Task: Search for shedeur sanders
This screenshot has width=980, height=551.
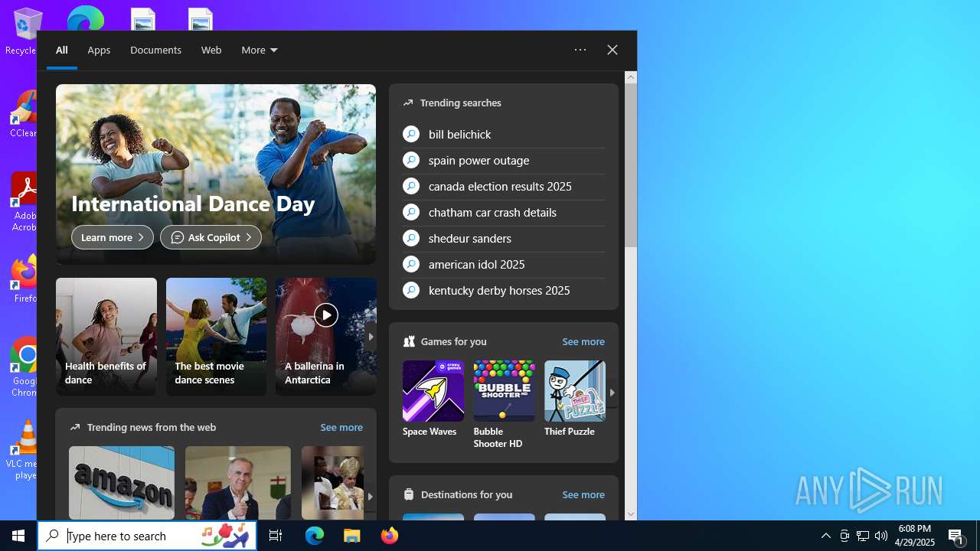Action: [504, 238]
